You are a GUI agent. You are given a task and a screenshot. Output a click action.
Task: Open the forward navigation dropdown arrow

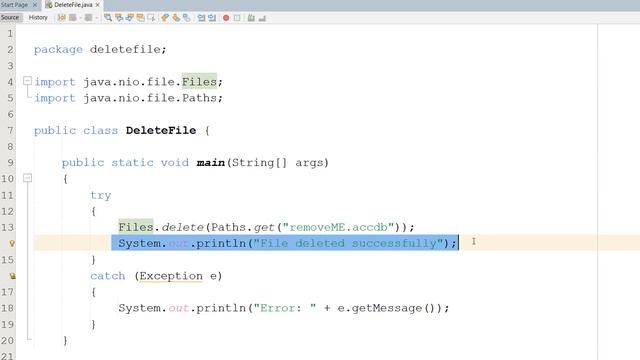(97, 18)
